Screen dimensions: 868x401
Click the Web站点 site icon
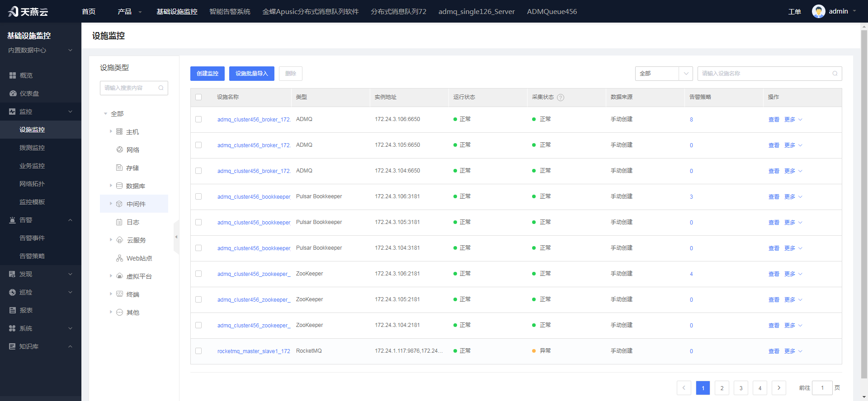120,258
